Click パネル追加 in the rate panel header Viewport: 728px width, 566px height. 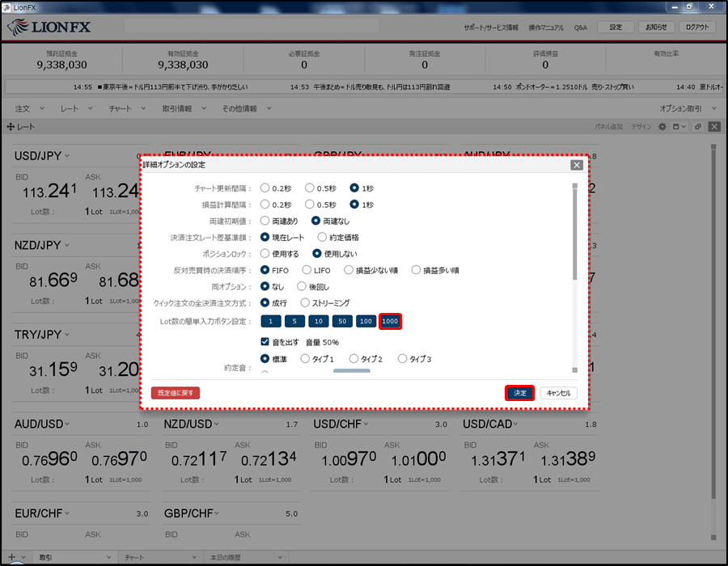[608, 127]
